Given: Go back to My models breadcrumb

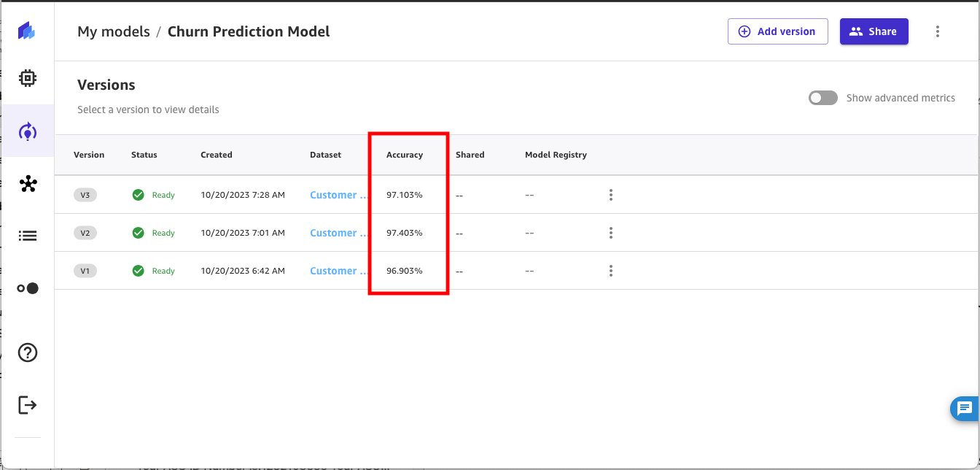Looking at the screenshot, I should click(114, 31).
